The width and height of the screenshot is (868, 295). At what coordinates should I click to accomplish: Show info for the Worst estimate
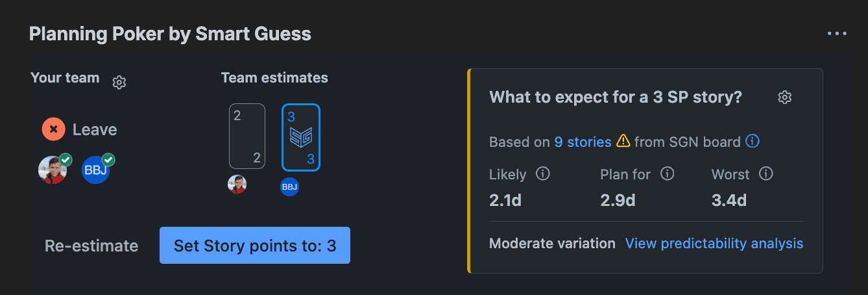click(766, 174)
